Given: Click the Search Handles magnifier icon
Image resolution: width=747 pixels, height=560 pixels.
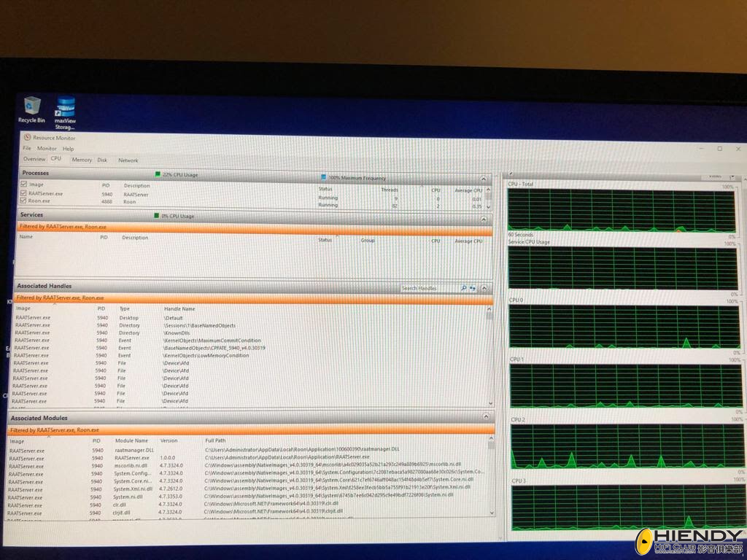Looking at the screenshot, I should pyautogui.click(x=463, y=288).
